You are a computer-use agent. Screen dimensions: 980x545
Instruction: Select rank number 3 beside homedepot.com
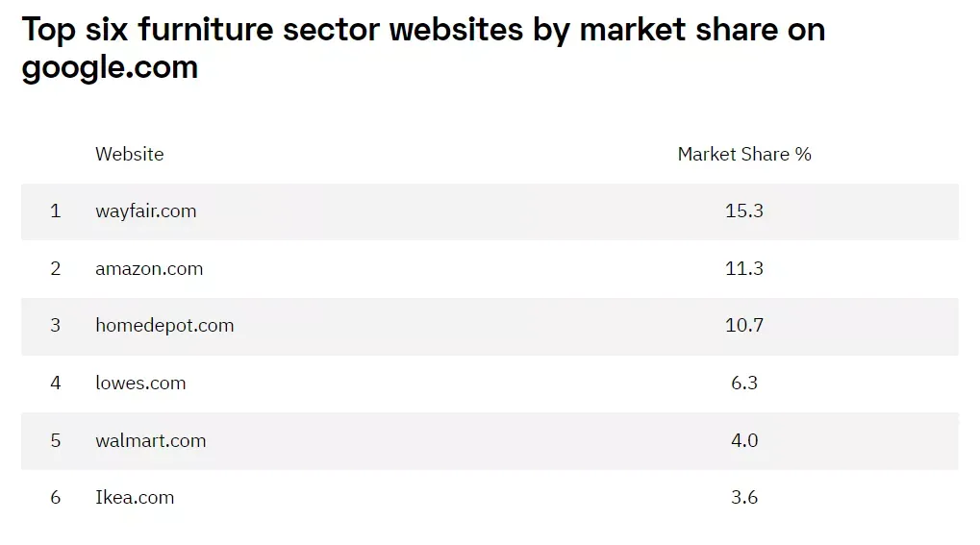pos(56,326)
